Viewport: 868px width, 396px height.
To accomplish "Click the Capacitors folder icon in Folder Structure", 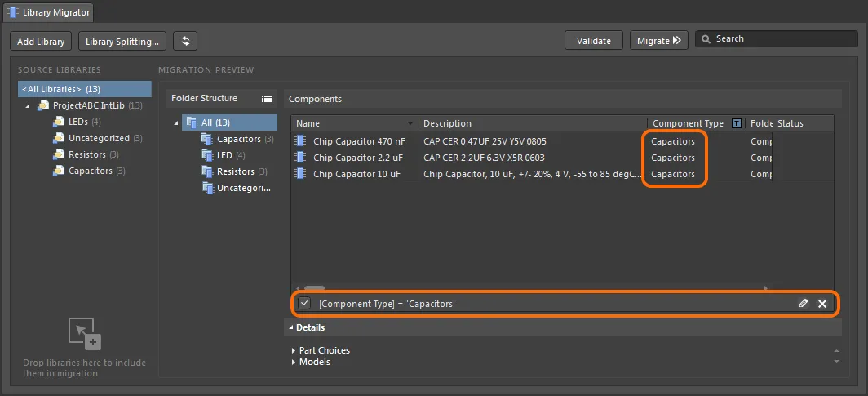I will pos(207,140).
